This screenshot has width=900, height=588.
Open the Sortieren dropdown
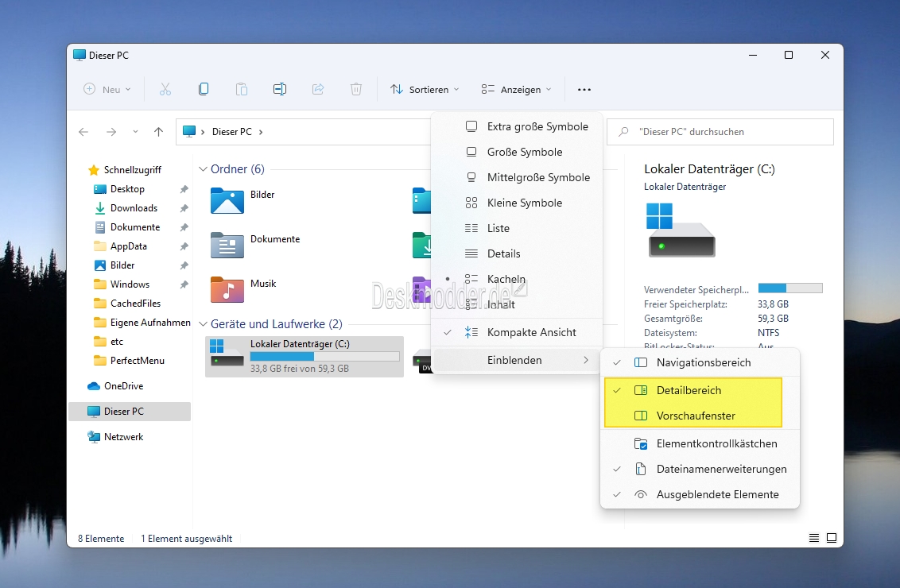[425, 90]
